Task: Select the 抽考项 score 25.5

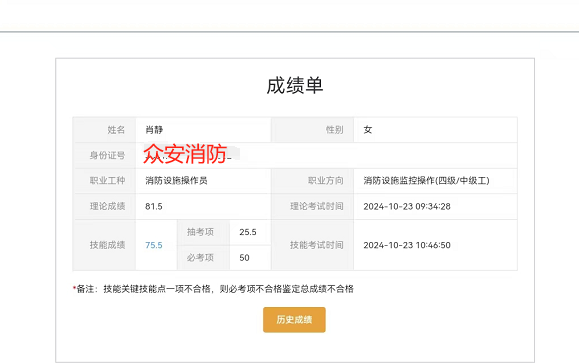Action: [248, 232]
